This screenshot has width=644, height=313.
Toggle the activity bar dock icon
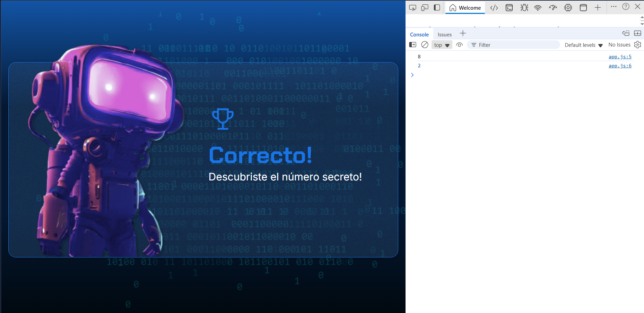click(437, 8)
